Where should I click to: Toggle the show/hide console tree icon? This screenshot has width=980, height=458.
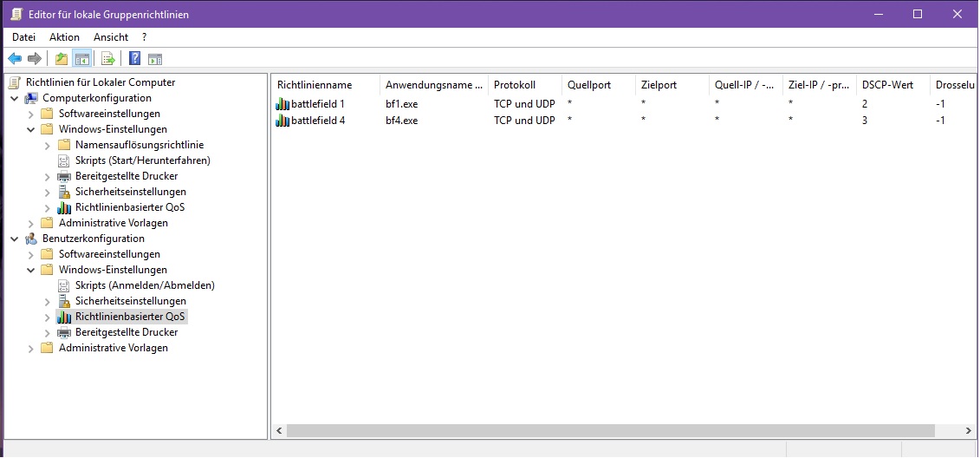[x=81, y=59]
